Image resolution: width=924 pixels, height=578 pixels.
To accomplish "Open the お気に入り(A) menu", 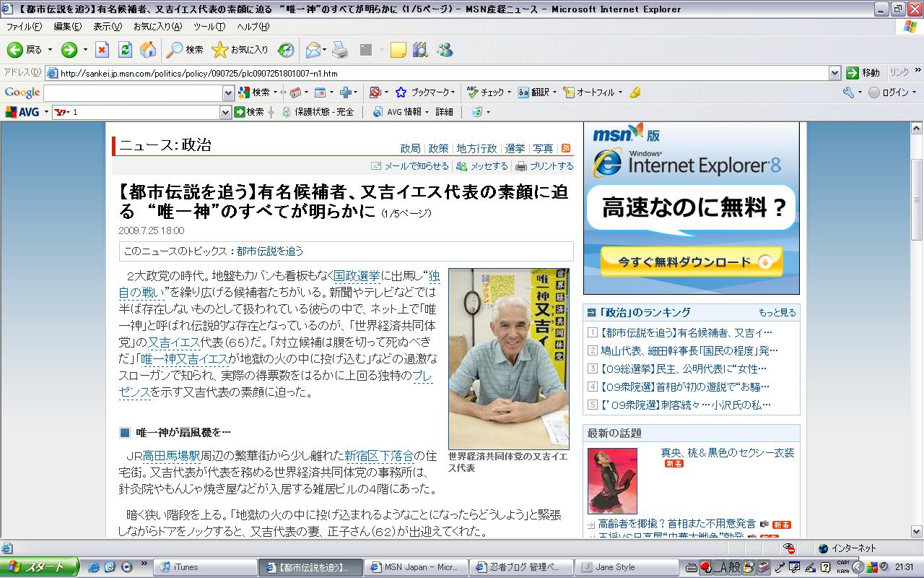I will 157,27.
